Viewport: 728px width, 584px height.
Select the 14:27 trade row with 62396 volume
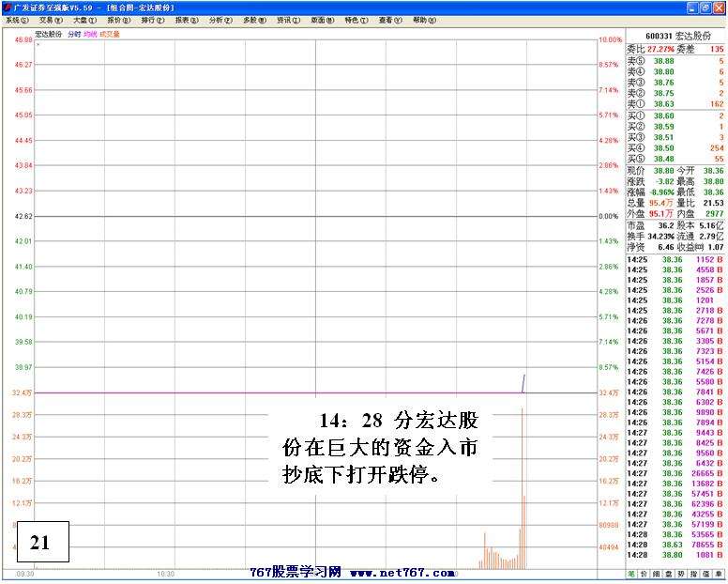[675, 504]
